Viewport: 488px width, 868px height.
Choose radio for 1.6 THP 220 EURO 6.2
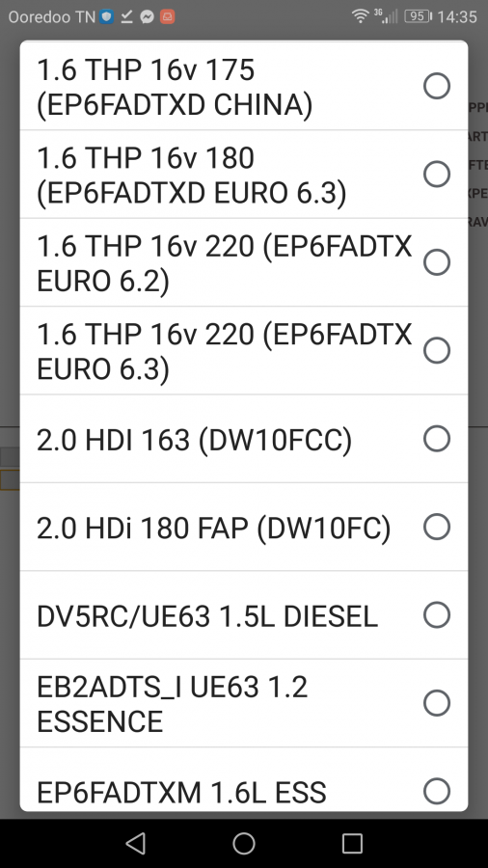(x=437, y=261)
